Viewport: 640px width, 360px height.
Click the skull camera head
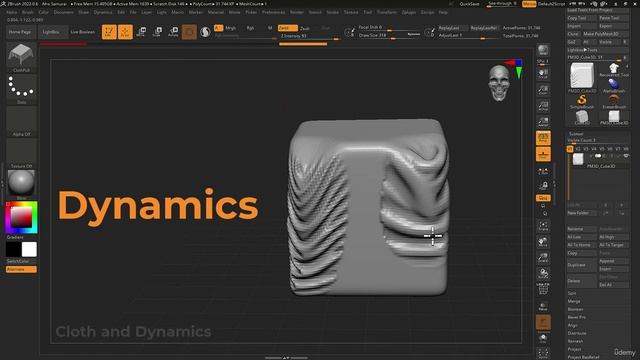(499, 83)
